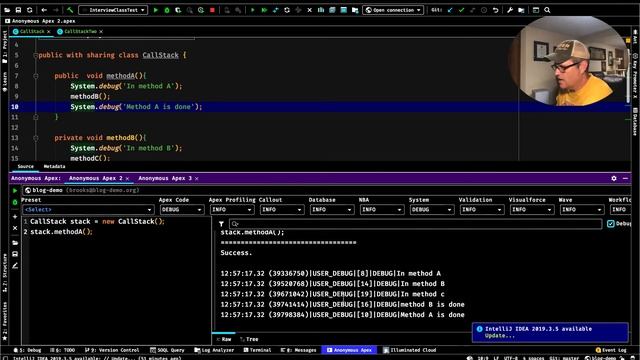The height and width of the screenshot is (360, 640).
Task: Open 9: Version Control tool window
Action: click(112, 350)
